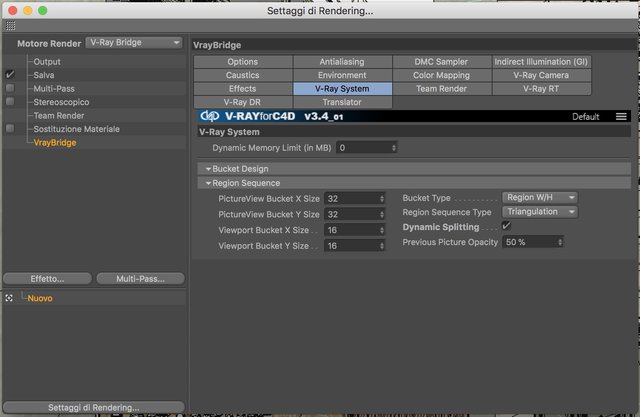Select VrayBridge in the settings tree
Viewport: 640px width, 417px height.
coord(55,142)
